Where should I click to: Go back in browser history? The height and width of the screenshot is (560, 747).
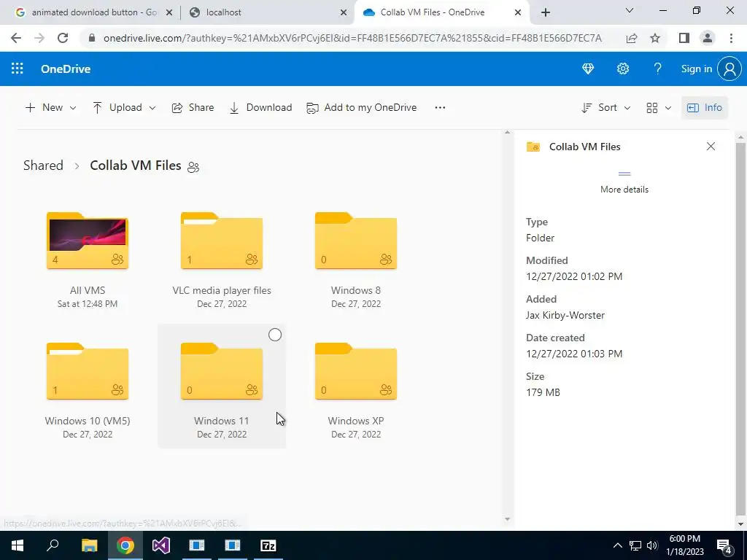[x=16, y=38]
